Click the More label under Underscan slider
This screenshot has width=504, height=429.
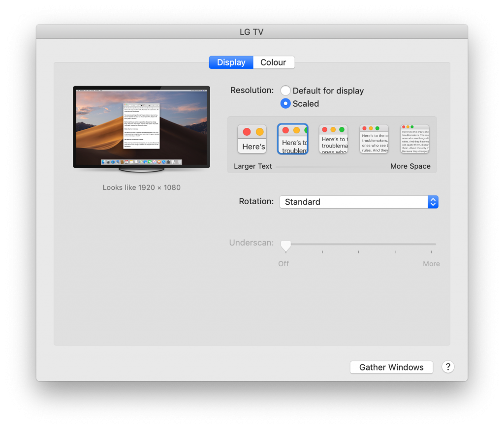431,264
